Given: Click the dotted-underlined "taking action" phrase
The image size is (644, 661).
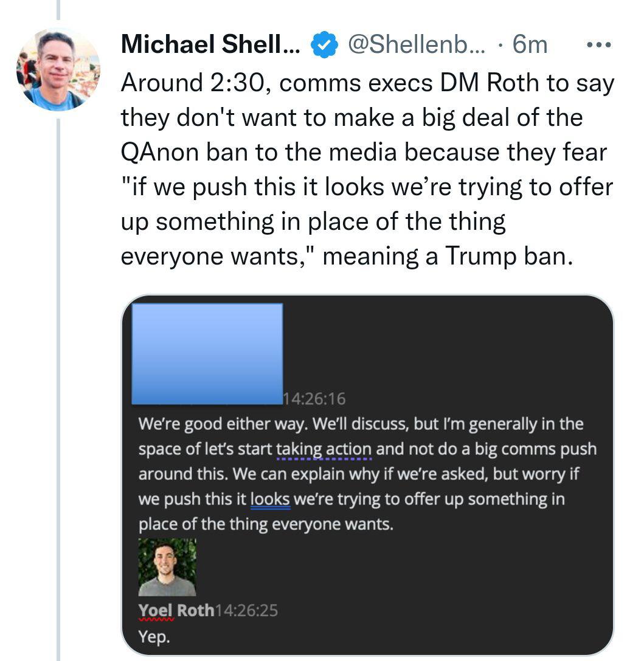Looking at the screenshot, I should click(x=324, y=449).
